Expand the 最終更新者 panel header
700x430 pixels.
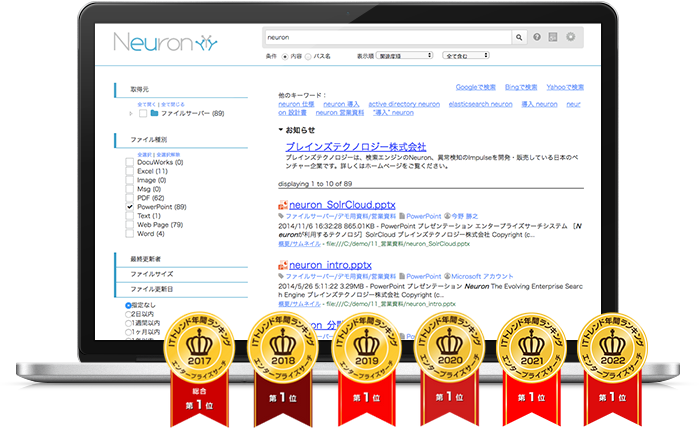[x=181, y=259]
